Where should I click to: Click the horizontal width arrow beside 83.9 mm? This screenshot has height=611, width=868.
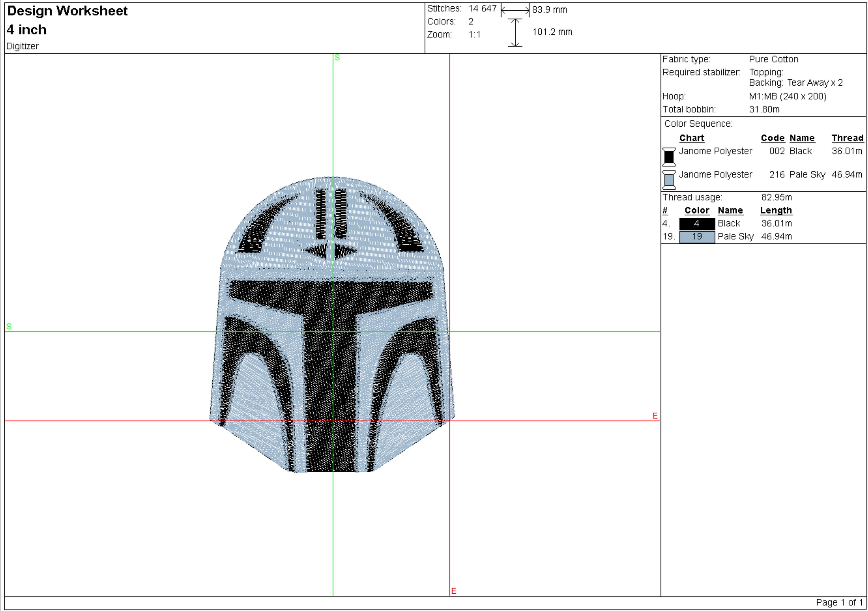point(516,10)
